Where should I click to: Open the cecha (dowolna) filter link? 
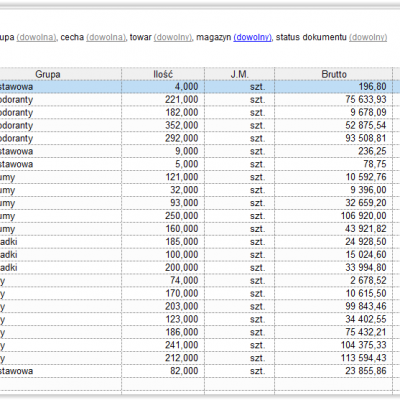(x=106, y=37)
